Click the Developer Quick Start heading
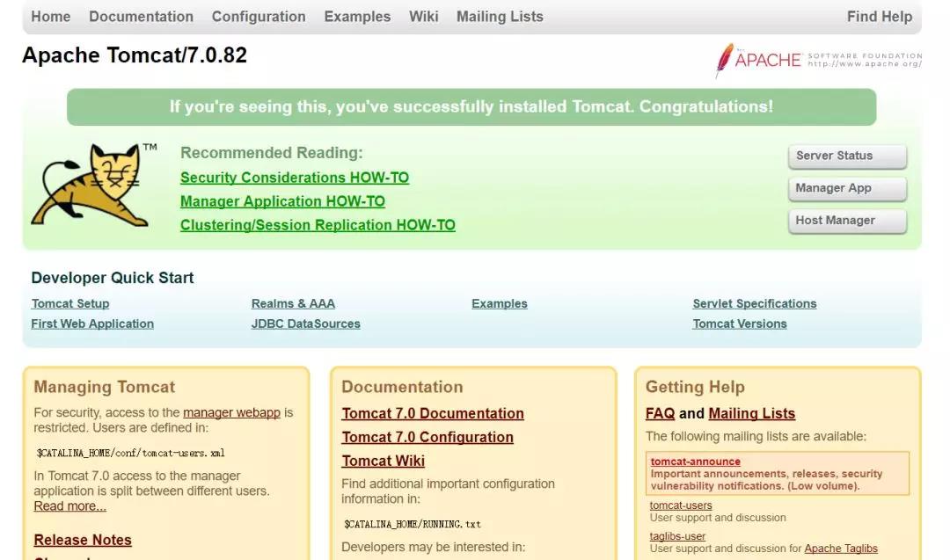The image size is (950, 560). click(113, 277)
